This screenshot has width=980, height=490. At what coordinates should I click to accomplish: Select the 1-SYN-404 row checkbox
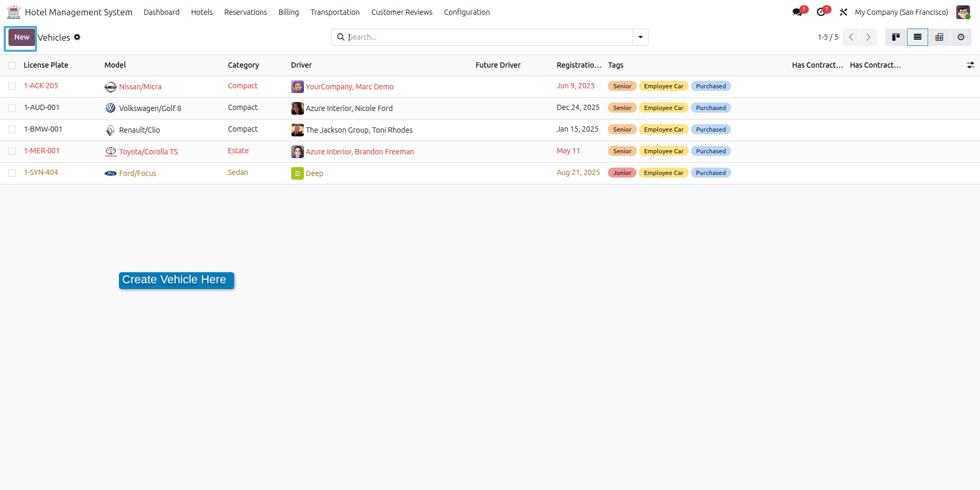coord(12,173)
